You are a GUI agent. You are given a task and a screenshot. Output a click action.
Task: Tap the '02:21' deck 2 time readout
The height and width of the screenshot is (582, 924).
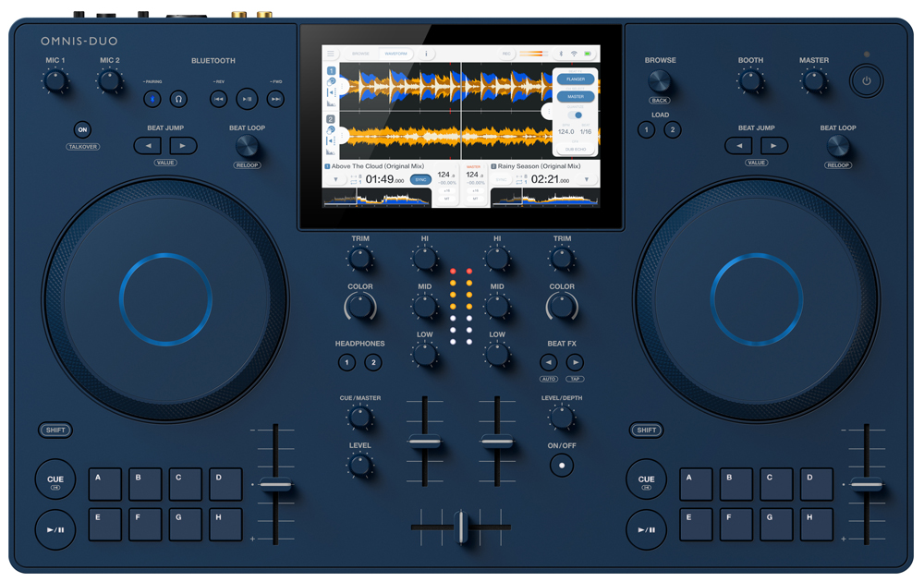pyautogui.click(x=546, y=179)
